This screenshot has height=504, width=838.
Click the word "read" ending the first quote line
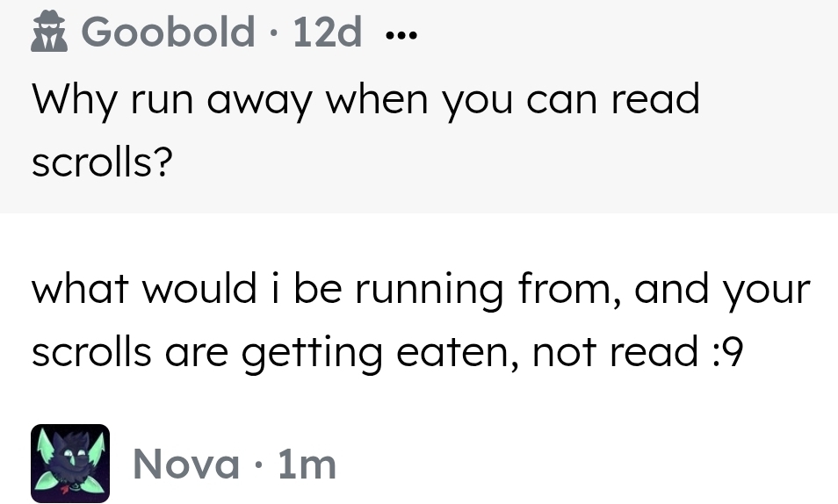pos(655,100)
